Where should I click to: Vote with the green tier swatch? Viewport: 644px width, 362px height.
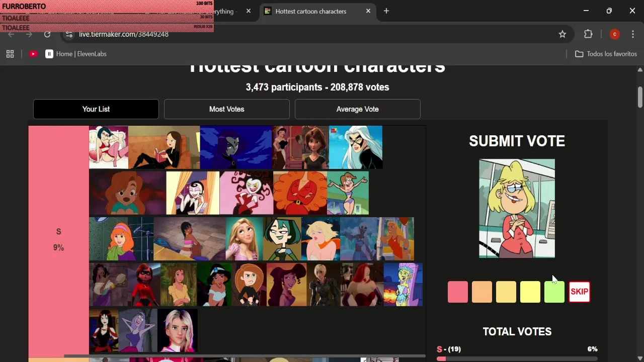tap(554, 292)
